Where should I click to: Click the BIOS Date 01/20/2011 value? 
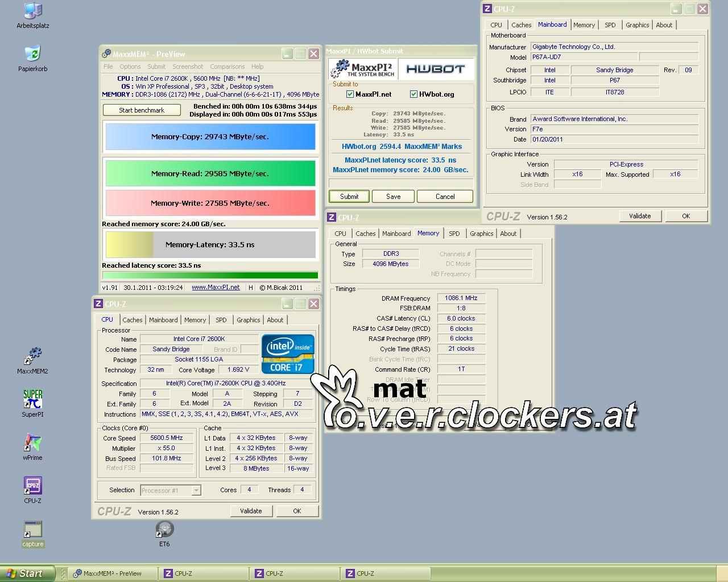614,139
